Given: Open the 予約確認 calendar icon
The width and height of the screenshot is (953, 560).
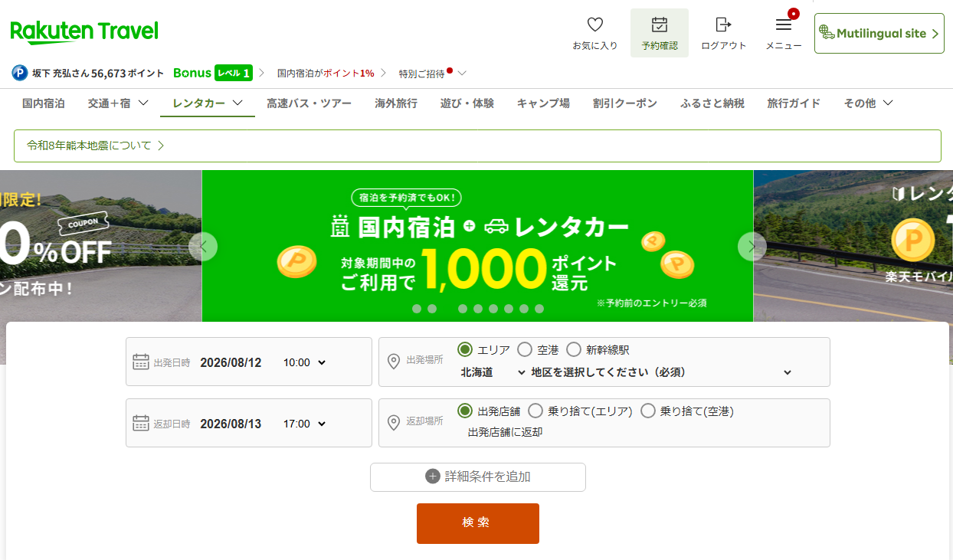Looking at the screenshot, I should [659, 25].
